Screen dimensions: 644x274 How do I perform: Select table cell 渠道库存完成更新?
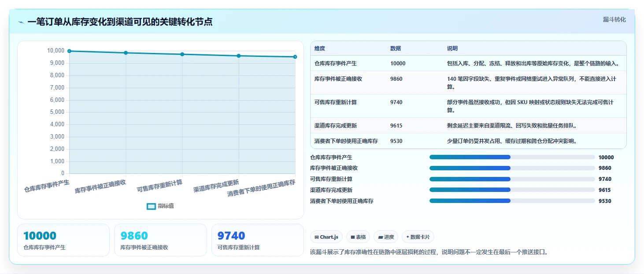(x=336, y=126)
